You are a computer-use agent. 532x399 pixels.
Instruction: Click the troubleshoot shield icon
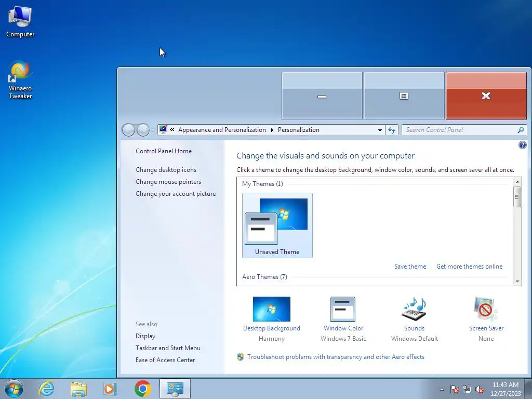tap(241, 357)
